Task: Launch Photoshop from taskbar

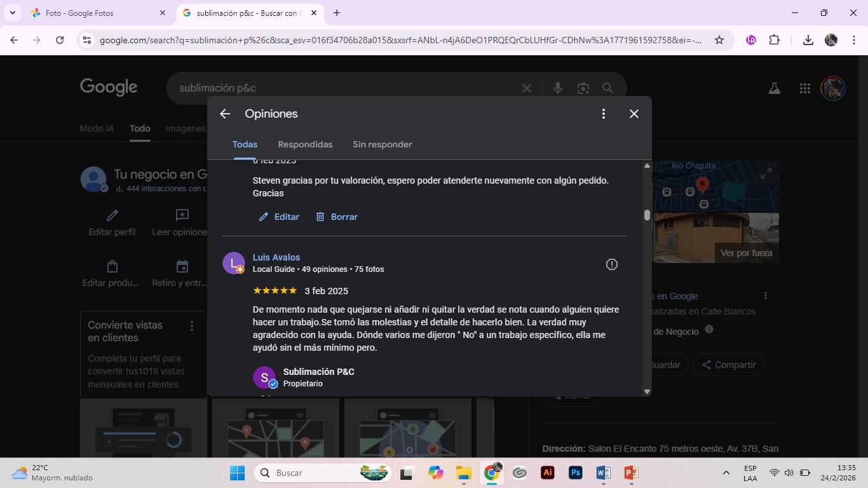Action: point(575,473)
